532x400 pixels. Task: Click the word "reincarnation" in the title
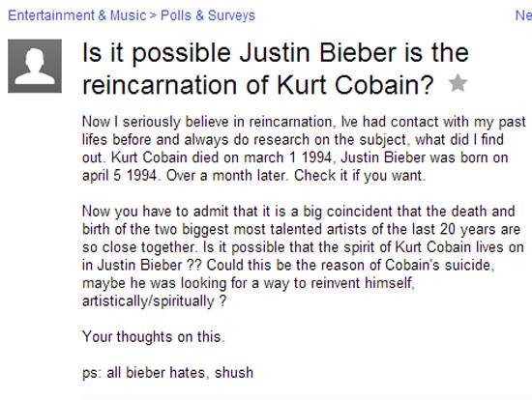[160, 85]
